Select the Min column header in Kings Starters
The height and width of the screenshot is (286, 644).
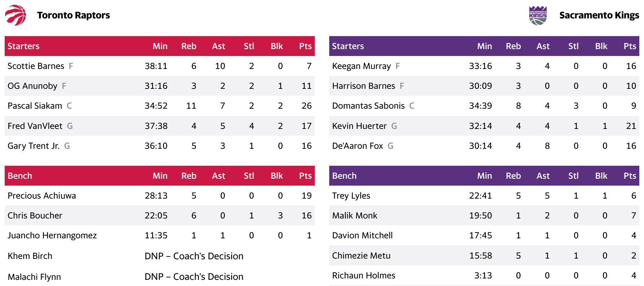coord(484,46)
